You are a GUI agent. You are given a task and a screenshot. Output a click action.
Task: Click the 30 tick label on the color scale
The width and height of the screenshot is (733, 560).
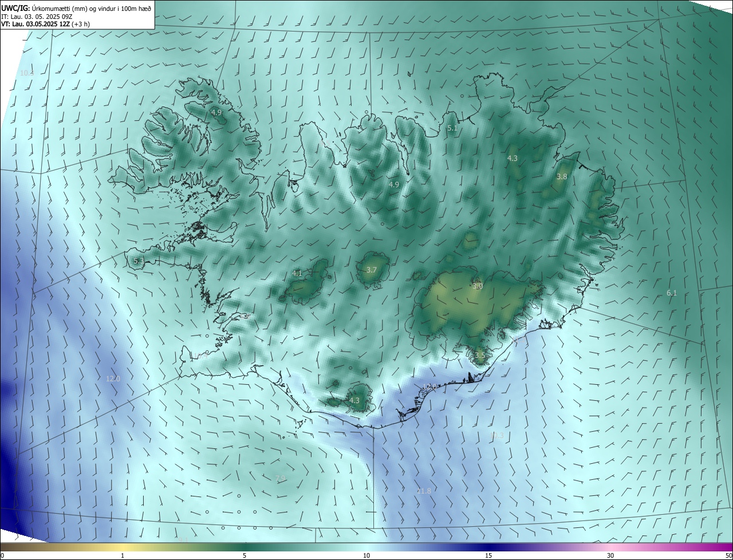click(610, 555)
